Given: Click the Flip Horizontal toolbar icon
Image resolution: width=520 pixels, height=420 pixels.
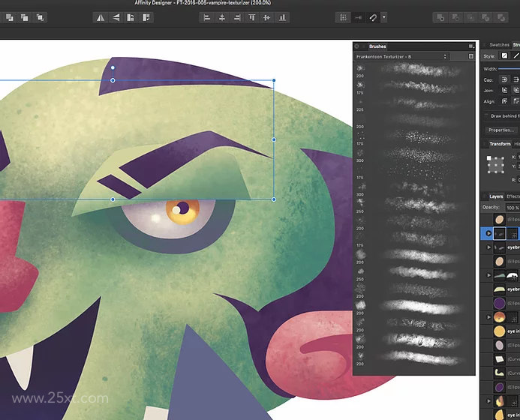Looking at the screenshot, I should [101, 17].
